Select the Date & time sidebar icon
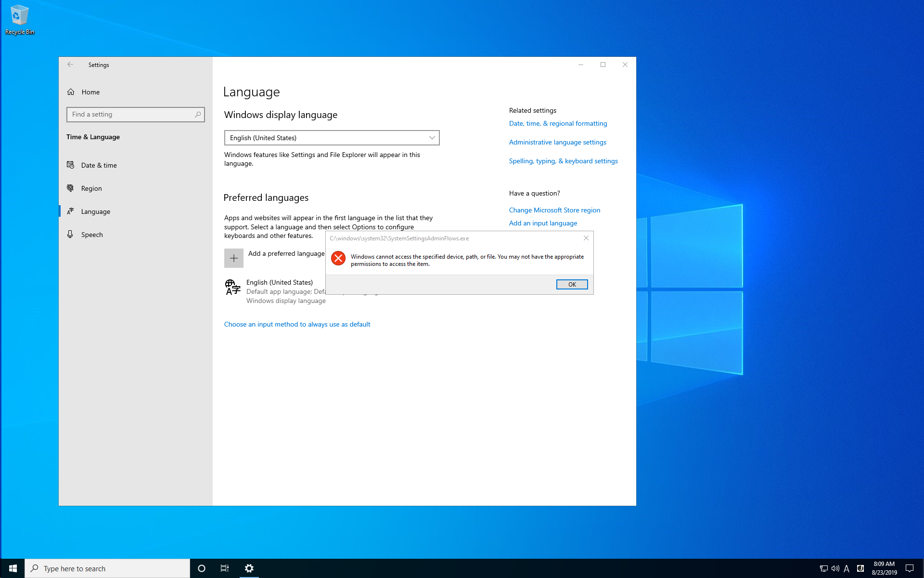 click(x=70, y=165)
